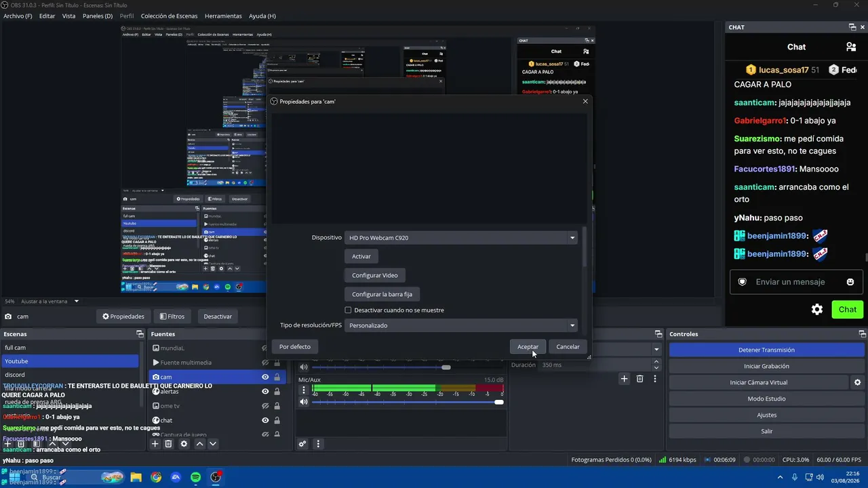Image resolution: width=868 pixels, height=488 pixels.
Task: Remove selected source with trash icon in Fuentes
Action: click(169, 444)
